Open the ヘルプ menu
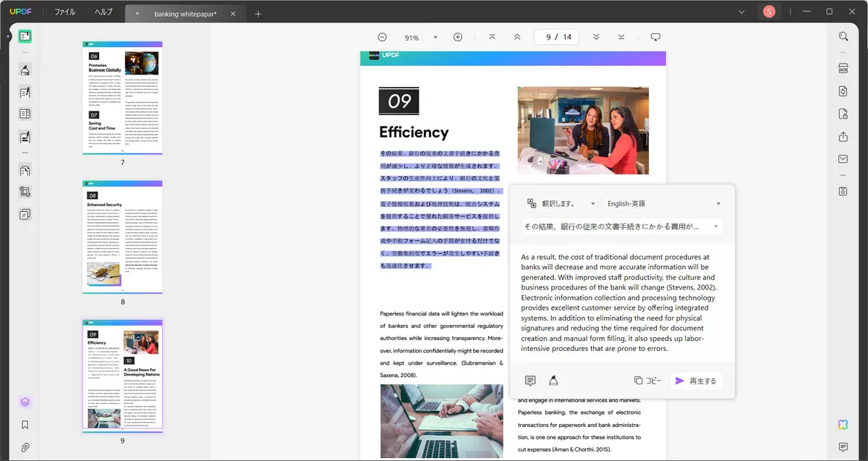868x461 pixels. (x=103, y=12)
